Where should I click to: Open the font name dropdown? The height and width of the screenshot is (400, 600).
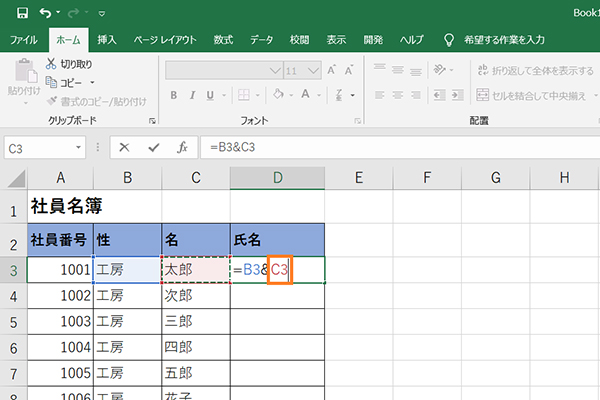pos(274,71)
